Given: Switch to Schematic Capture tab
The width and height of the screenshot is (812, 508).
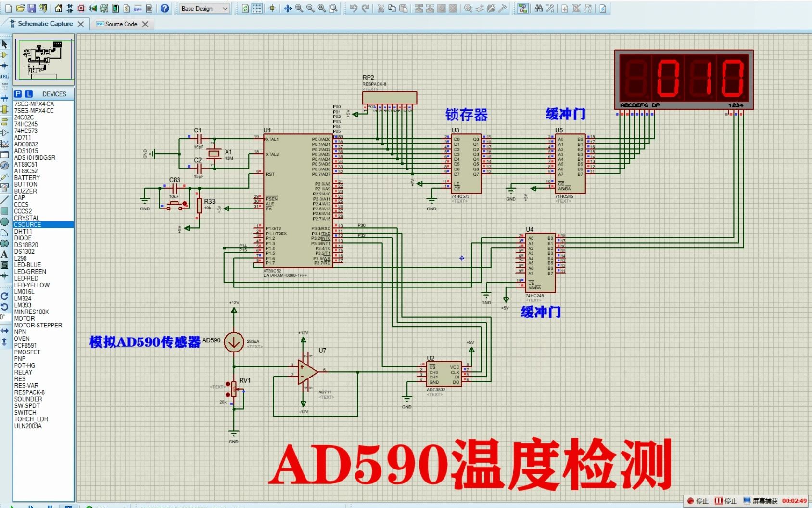Looking at the screenshot, I should 45,24.
